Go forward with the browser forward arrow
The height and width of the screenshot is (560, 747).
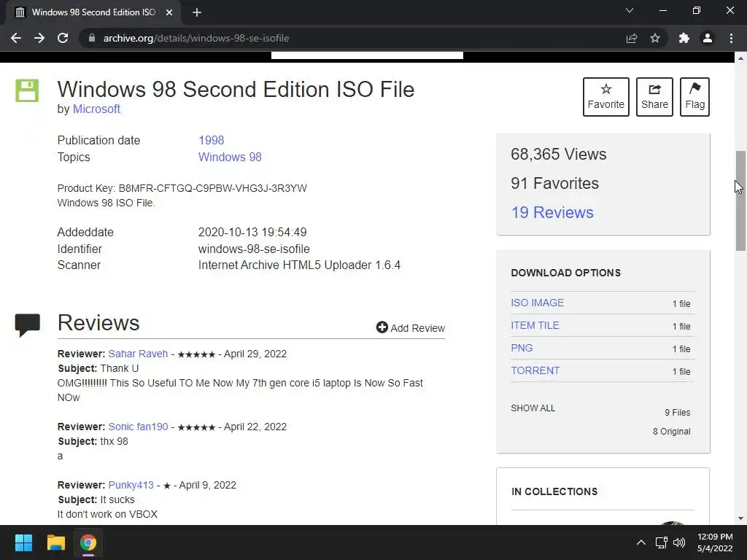tap(39, 38)
